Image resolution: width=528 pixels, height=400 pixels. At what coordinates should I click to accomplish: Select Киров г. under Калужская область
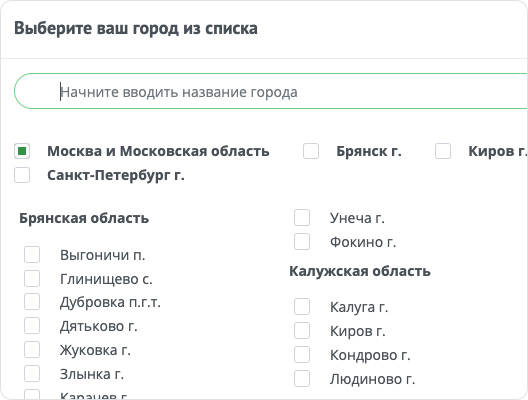(x=302, y=331)
